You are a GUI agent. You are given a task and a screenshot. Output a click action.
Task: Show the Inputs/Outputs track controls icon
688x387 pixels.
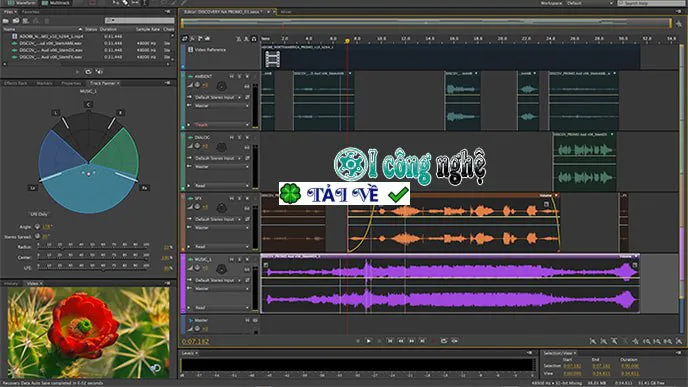[x=185, y=39]
